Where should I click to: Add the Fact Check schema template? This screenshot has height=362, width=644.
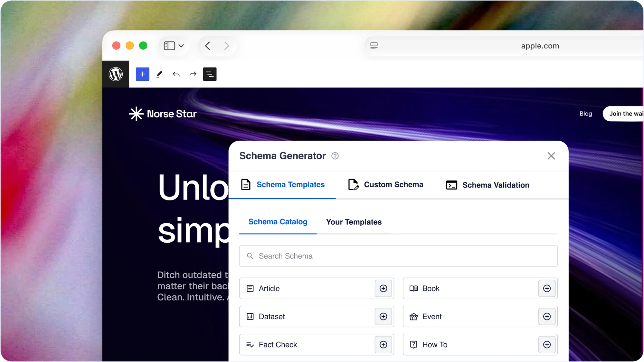coord(383,345)
